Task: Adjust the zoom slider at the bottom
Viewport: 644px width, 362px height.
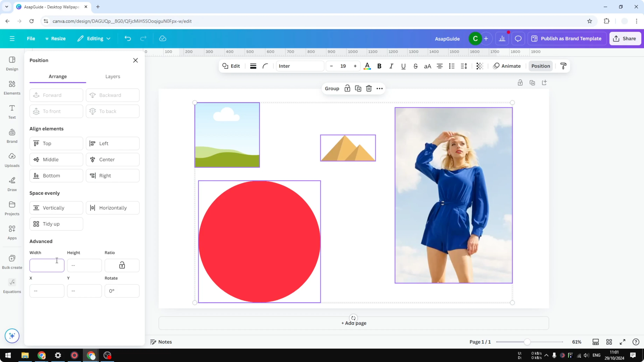Action: pyautogui.click(x=527, y=342)
